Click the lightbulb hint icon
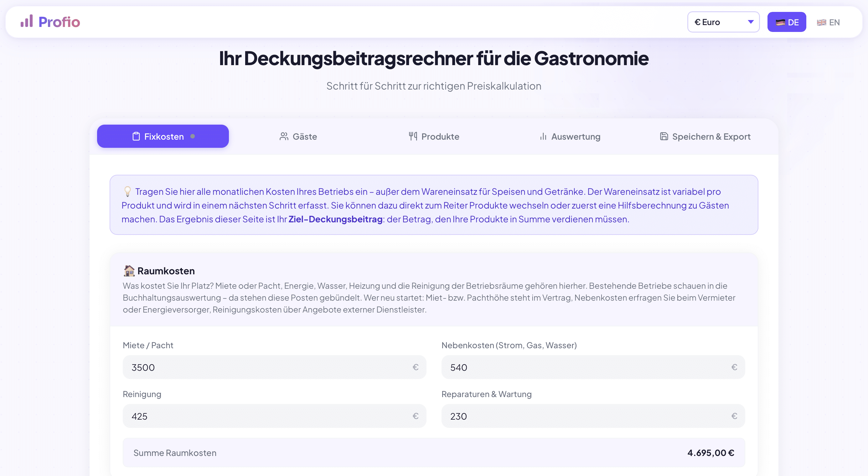The width and height of the screenshot is (868, 476). (127, 191)
